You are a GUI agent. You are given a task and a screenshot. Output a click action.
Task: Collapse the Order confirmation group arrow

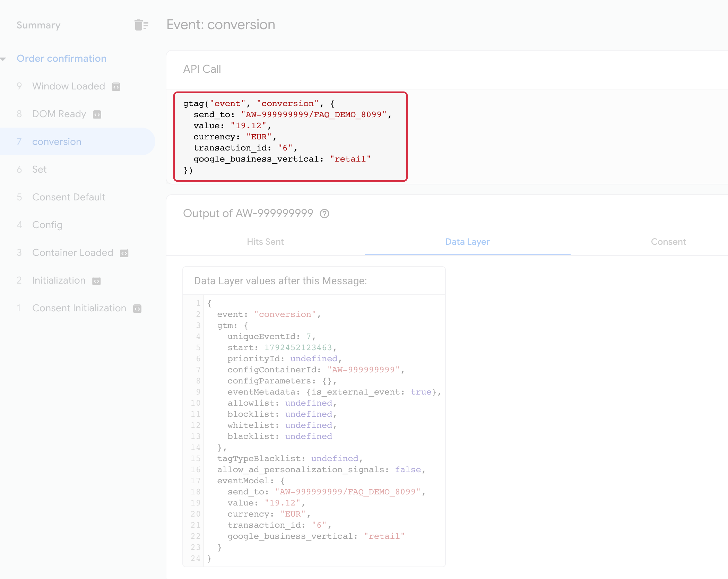tap(3, 59)
